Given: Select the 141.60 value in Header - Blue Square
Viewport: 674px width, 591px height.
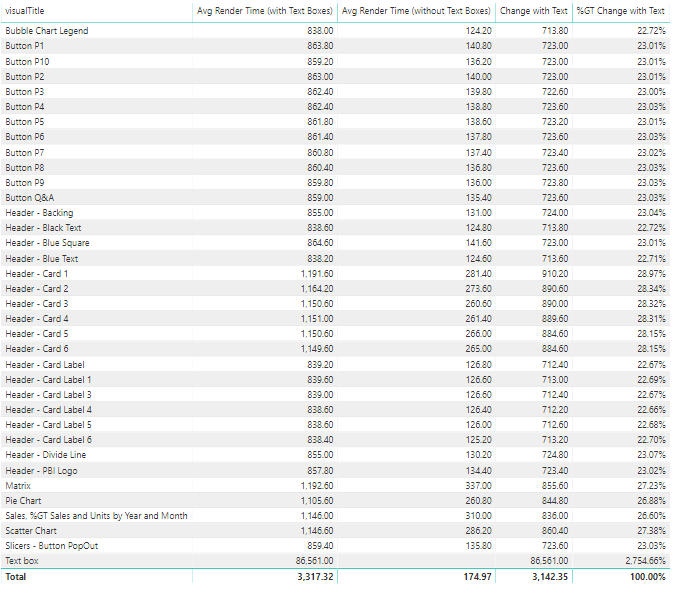Looking at the screenshot, I should [478, 243].
